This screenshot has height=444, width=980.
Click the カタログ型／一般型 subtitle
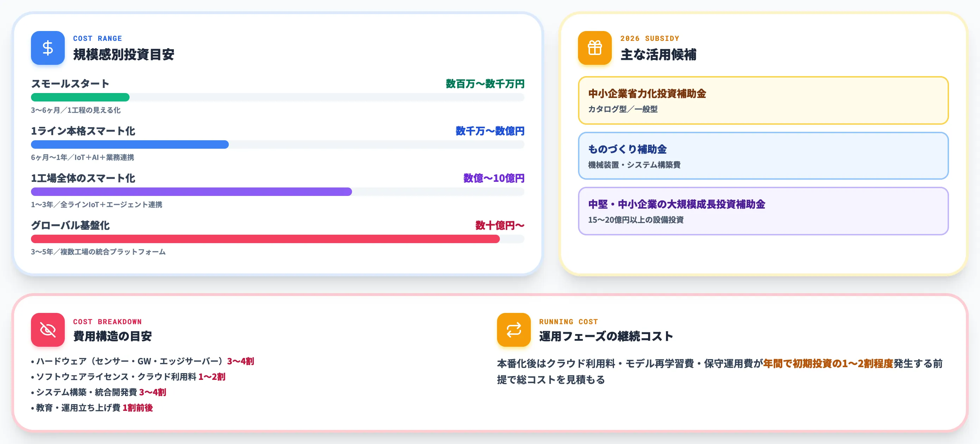coord(623,109)
